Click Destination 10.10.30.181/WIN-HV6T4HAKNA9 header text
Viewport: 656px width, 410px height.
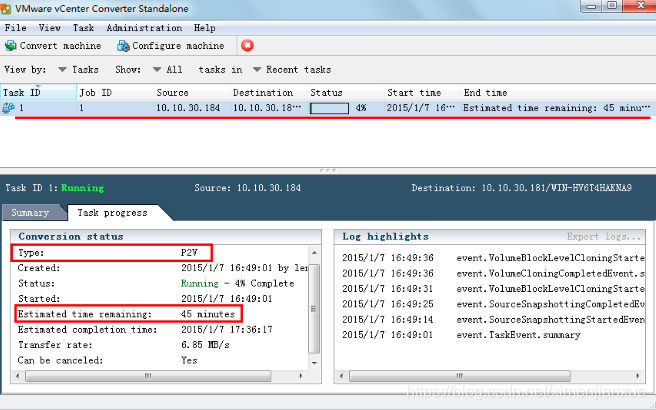click(x=522, y=188)
